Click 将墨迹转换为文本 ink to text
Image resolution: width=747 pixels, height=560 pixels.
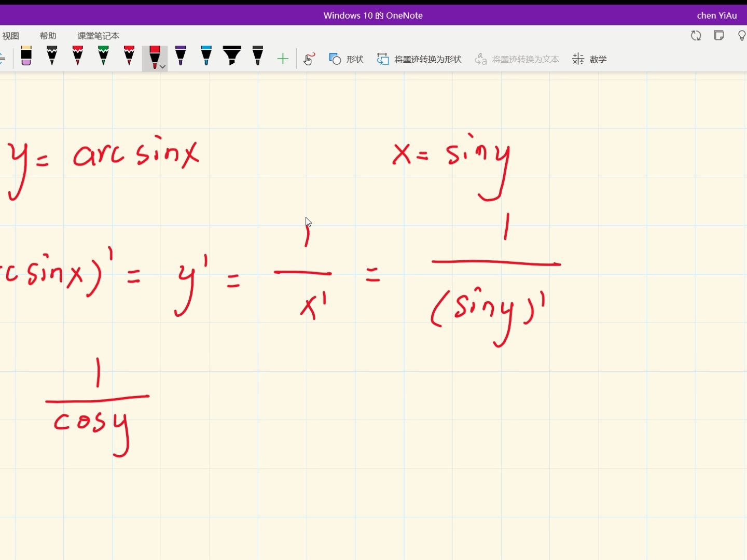coord(517,59)
